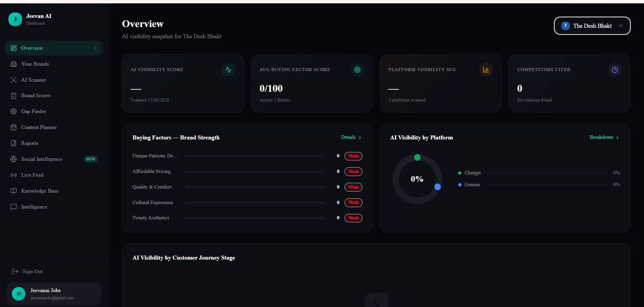Image resolution: width=644 pixels, height=307 pixels.
Task: Go to Your Brands page
Action: [x=54, y=64]
